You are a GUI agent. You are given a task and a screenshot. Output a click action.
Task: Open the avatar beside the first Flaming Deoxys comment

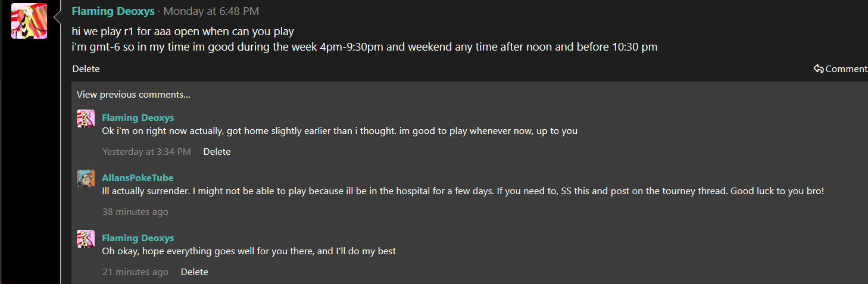(86, 118)
